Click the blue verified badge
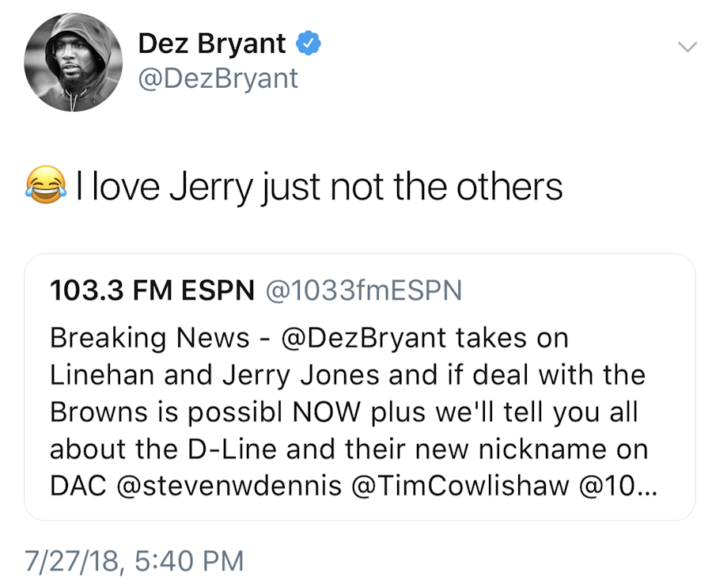The width and height of the screenshot is (712, 588). pyautogui.click(x=309, y=44)
